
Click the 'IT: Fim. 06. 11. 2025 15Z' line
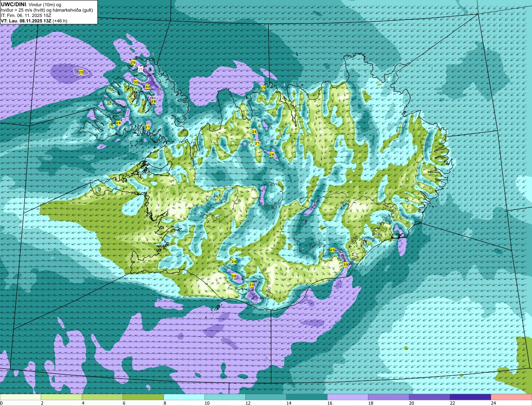tap(26, 15)
